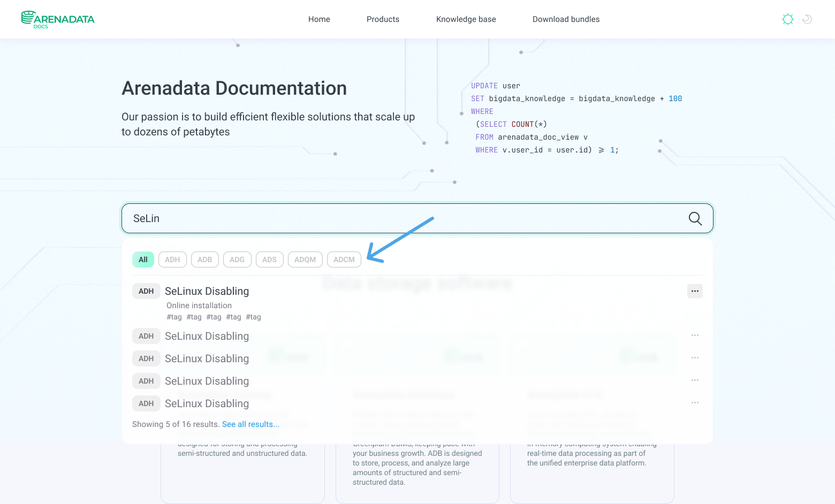Viewport: 835px width, 504px height.
Task: Expand third result ellipsis
Action: (695, 357)
